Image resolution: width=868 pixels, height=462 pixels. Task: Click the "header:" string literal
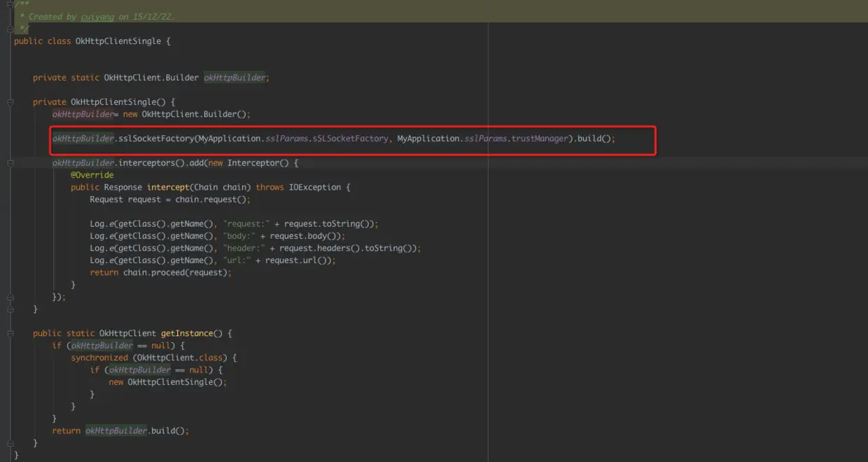pyautogui.click(x=244, y=248)
